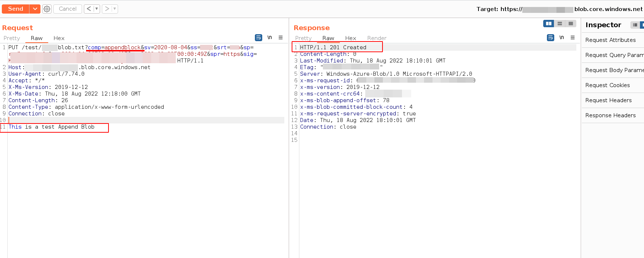The image size is (644, 258).
Task: Select top-bottom stacked layout icon
Action: [x=560, y=24]
